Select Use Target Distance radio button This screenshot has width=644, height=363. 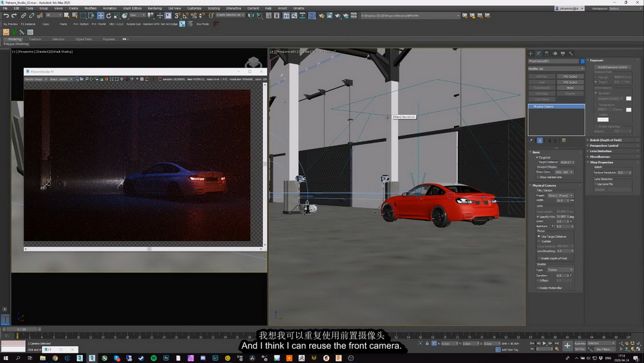point(539,237)
